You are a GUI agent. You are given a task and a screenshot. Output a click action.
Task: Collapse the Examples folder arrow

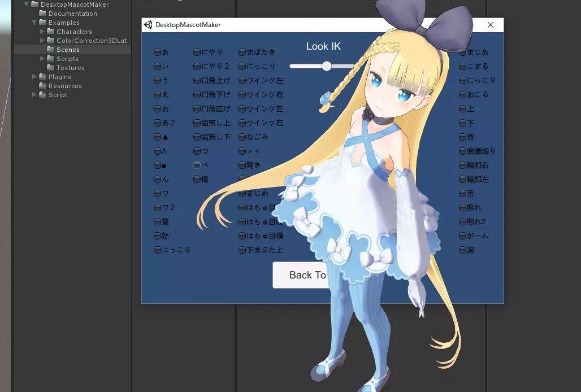[34, 23]
